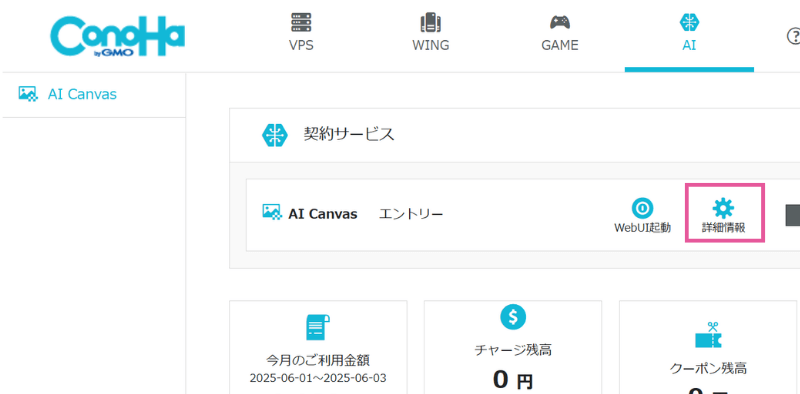Click the クーポン残高 coupon icon
The image size is (800, 394).
[708, 335]
